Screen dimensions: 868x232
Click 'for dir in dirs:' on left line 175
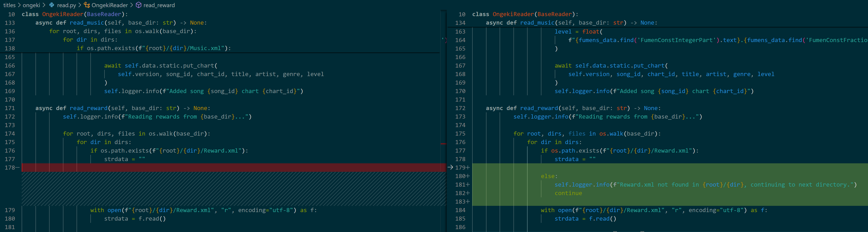pyautogui.click(x=104, y=142)
